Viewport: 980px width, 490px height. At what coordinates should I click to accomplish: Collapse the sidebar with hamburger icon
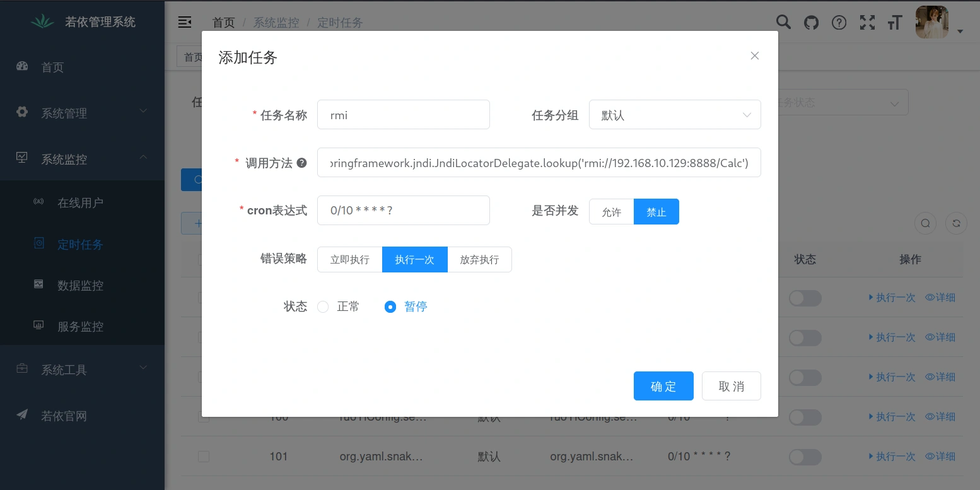(x=185, y=23)
